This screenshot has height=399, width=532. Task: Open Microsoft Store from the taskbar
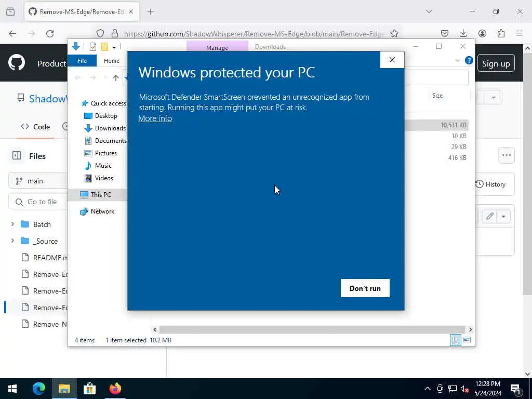[89, 389]
